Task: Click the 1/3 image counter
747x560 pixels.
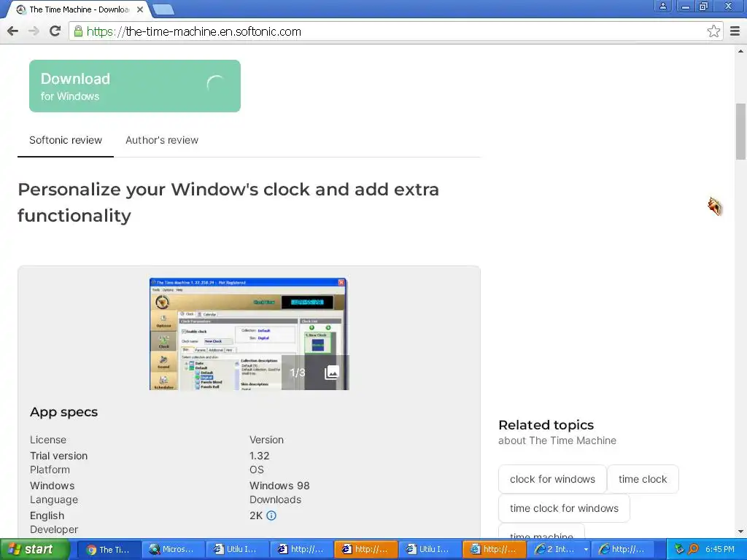Action: pos(298,373)
